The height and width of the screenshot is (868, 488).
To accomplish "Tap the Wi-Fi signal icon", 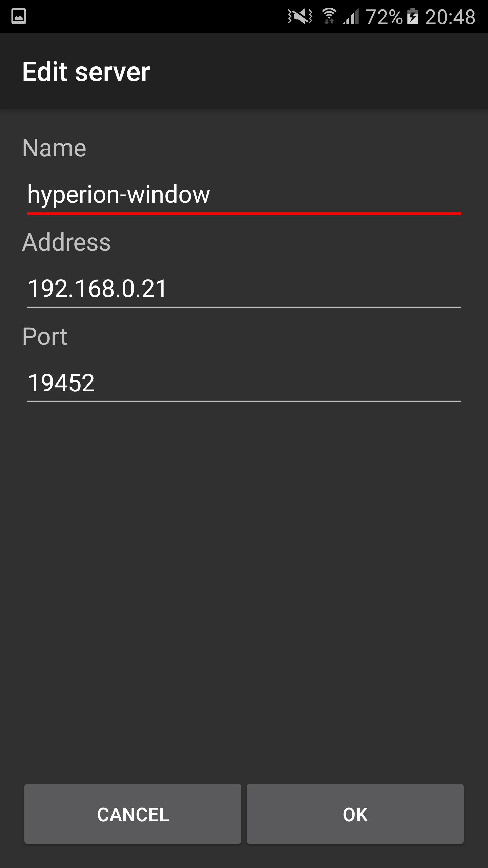I will [x=329, y=16].
